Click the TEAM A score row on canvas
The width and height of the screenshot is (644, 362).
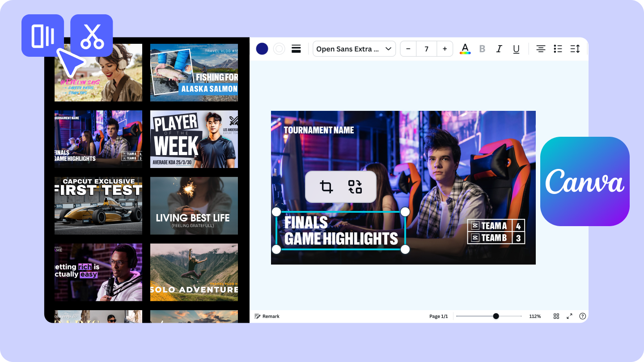pyautogui.click(x=496, y=226)
